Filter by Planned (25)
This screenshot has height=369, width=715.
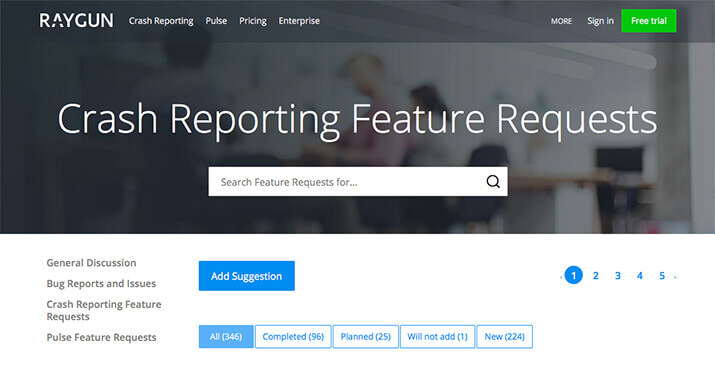pos(366,337)
